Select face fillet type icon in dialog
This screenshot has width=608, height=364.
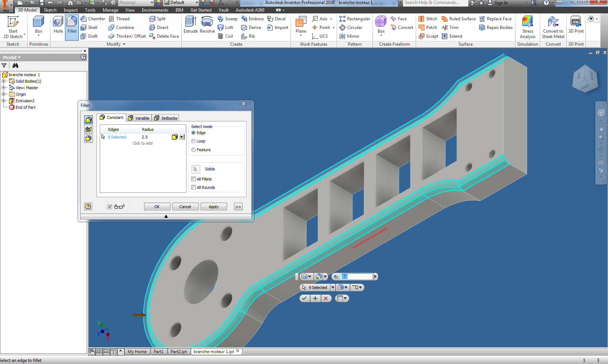[89, 129]
